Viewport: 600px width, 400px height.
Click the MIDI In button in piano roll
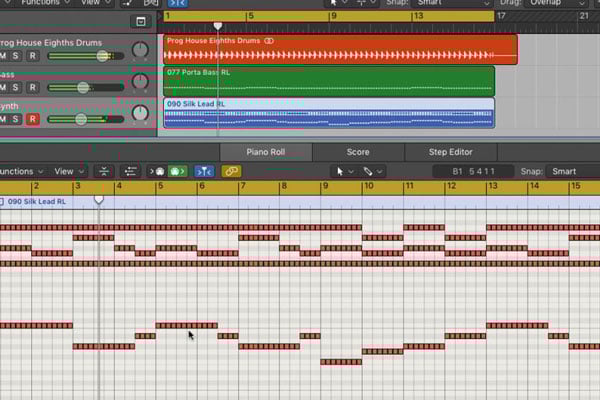tap(158, 171)
